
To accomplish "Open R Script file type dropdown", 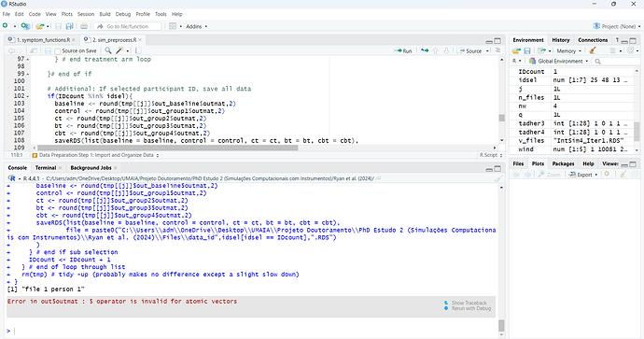I will point(491,155).
